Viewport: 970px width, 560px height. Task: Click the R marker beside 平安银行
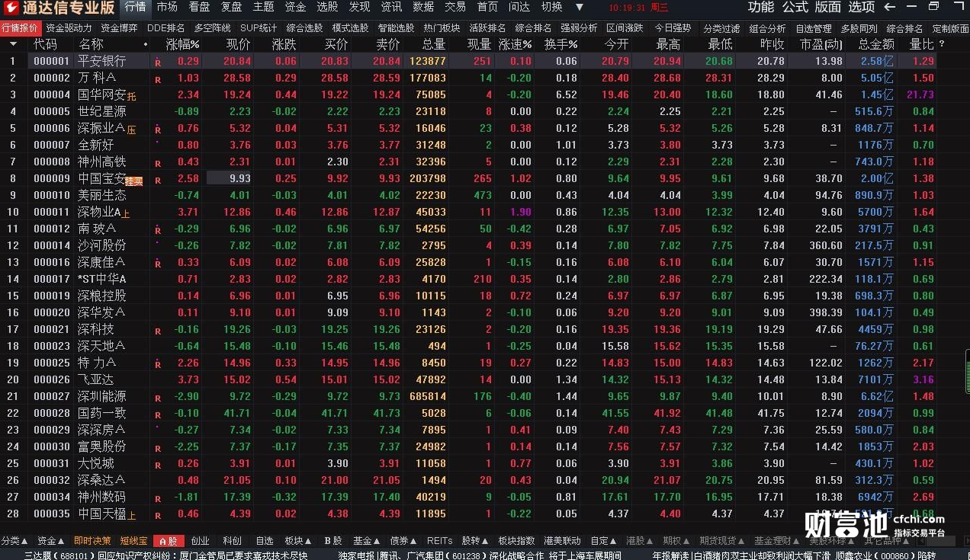point(158,62)
